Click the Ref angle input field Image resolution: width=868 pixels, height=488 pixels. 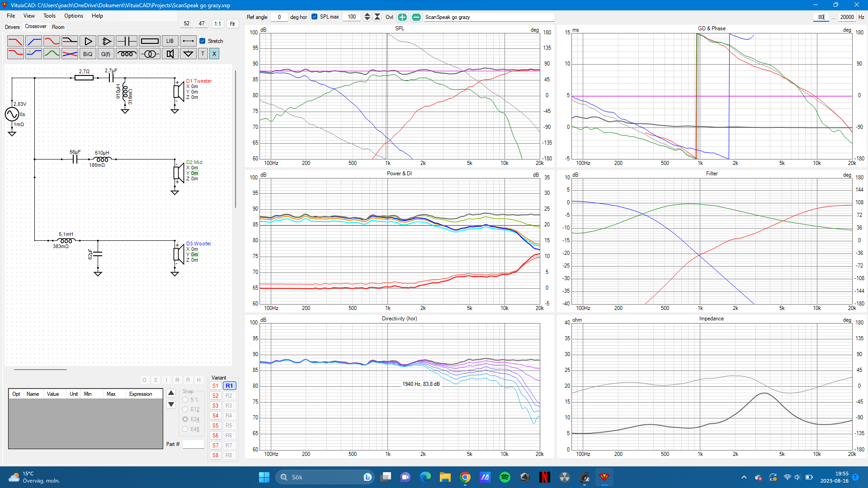tap(279, 17)
